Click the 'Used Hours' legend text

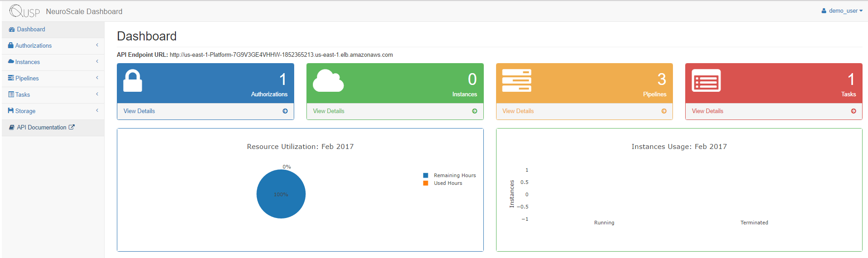tap(448, 183)
